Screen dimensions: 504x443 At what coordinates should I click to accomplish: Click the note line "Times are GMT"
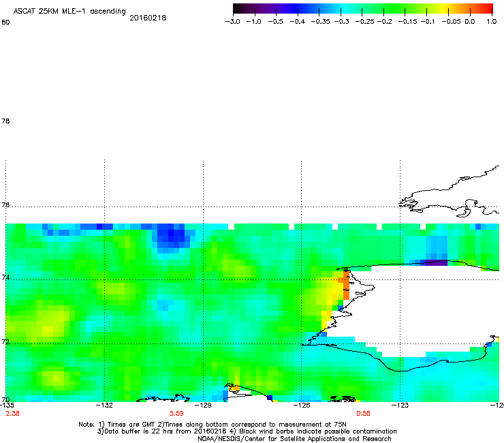pos(212,425)
